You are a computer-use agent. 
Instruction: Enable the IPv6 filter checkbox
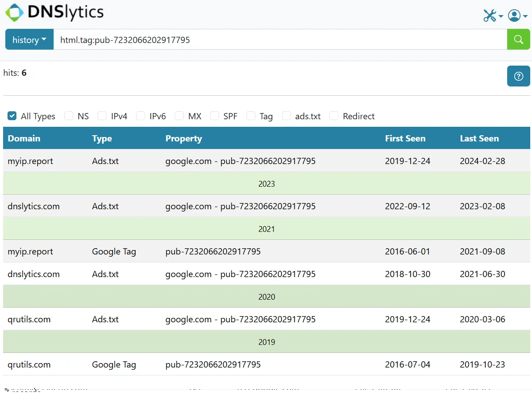pos(141,116)
